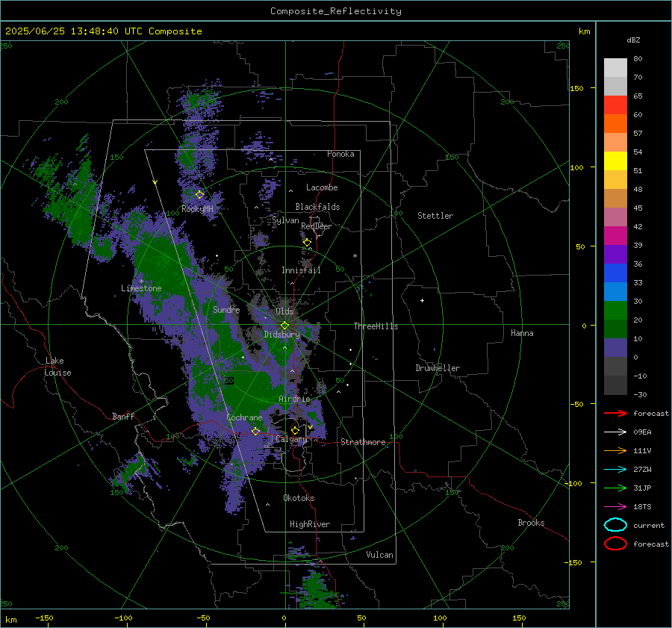Click the Drumheller label

click(438, 368)
